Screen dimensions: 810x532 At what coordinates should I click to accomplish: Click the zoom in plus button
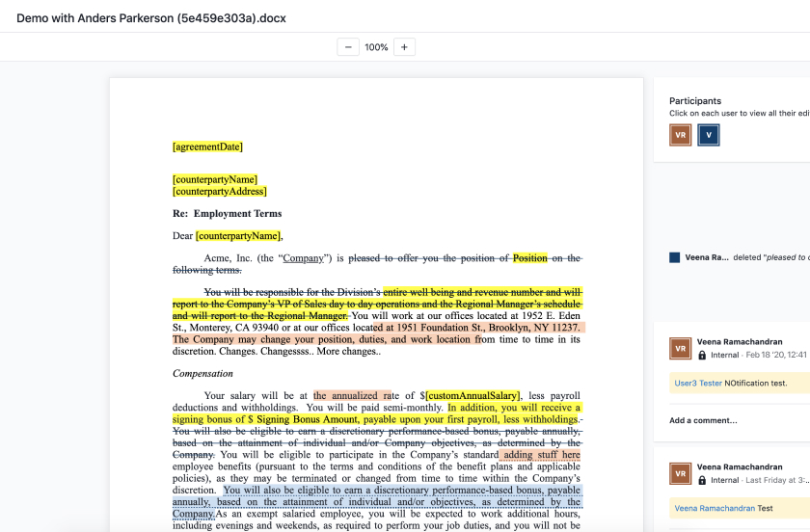pyautogui.click(x=405, y=47)
